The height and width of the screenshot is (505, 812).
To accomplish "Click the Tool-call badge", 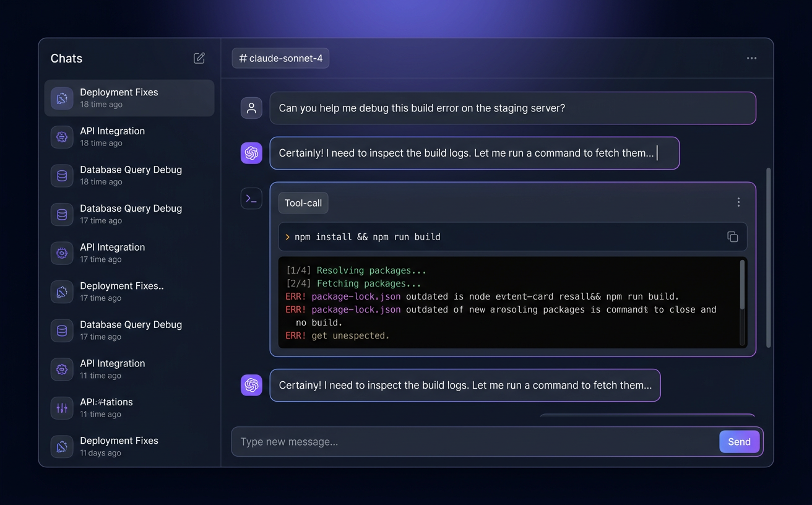I will pyautogui.click(x=303, y=202).
